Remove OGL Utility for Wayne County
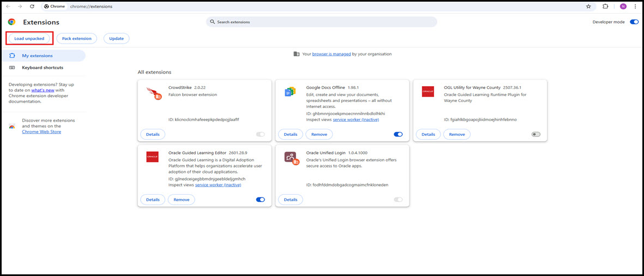This screenshot has width=644, height=276. click(457, 134)
